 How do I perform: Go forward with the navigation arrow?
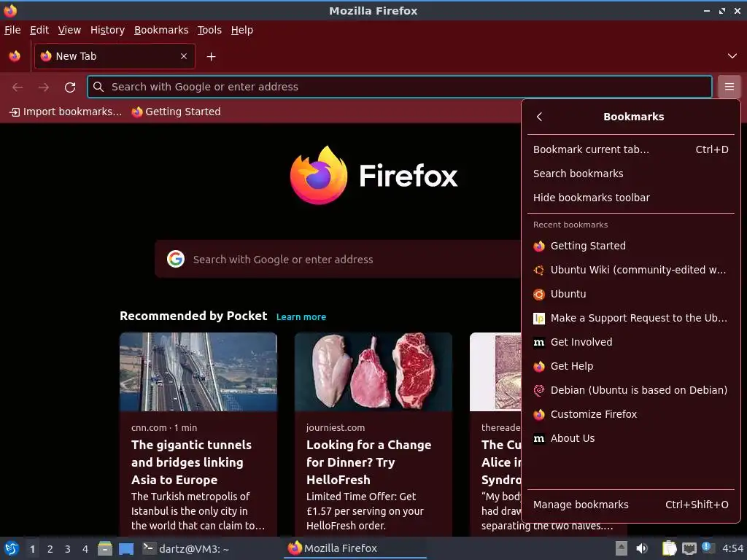44,87
